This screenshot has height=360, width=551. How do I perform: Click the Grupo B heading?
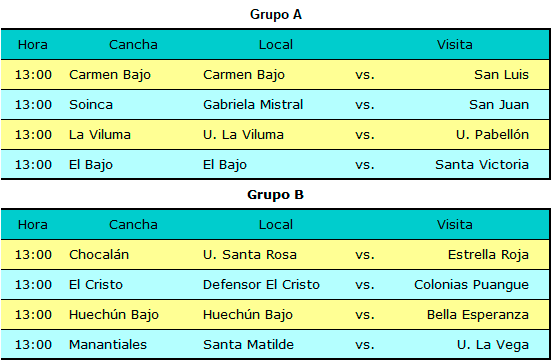point(276,195)
